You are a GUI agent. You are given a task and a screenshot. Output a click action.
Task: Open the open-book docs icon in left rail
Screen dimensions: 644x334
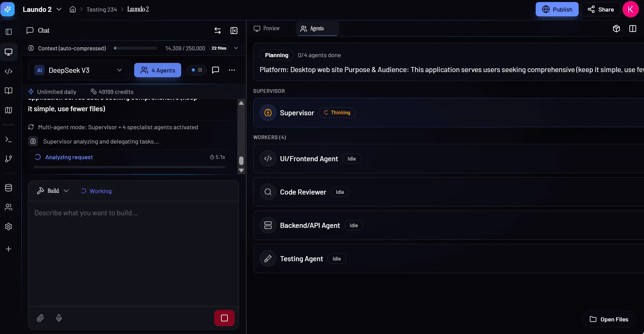pos(9,90)
